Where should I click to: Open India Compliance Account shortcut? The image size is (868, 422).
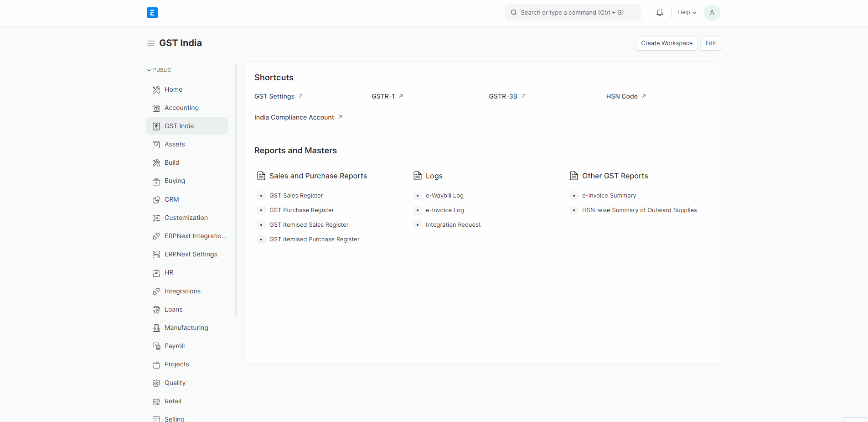tap(298, 117)
